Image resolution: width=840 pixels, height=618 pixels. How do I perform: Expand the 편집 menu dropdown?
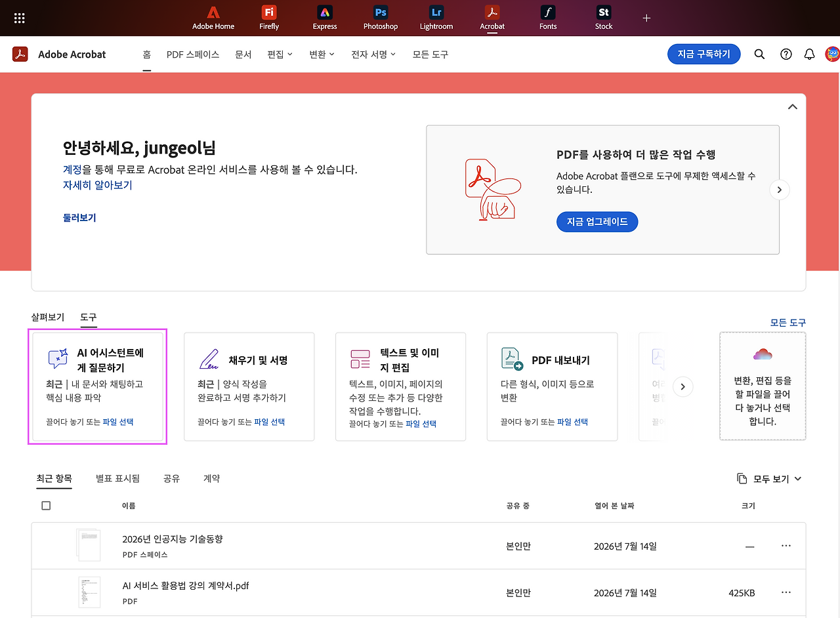pos(280,54)
